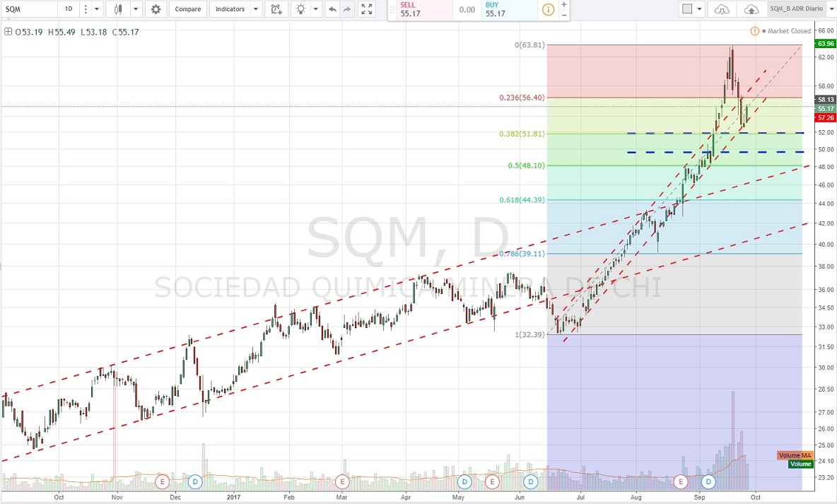Grab the trading panel drag handle
Screen dimensions: 837x504
pos(392,10)
